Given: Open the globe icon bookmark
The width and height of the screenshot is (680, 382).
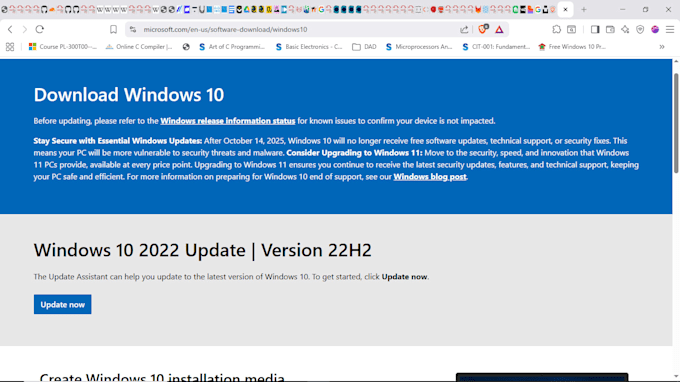Looking at the screenshot, I should click(x=186, y=47).
